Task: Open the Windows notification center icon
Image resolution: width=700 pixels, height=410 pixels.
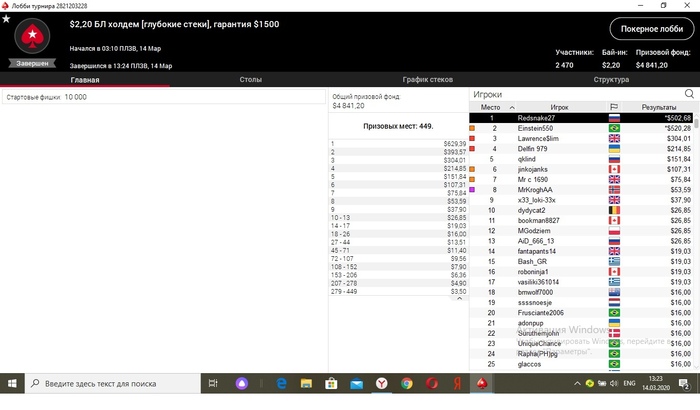Action: (x=684, y=384)
